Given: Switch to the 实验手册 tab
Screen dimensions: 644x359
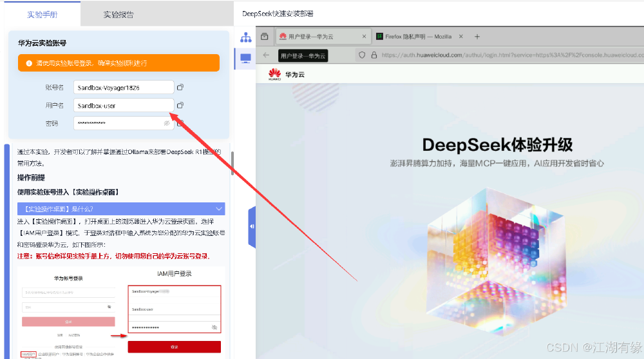Looking at the screenshot, I should [43, 14].
